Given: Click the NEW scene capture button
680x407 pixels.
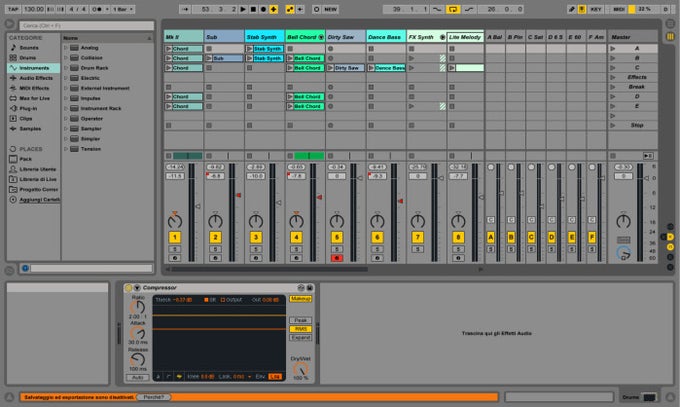Looking at the screenshot, I should pyautogui.click(x=330, y=9).
